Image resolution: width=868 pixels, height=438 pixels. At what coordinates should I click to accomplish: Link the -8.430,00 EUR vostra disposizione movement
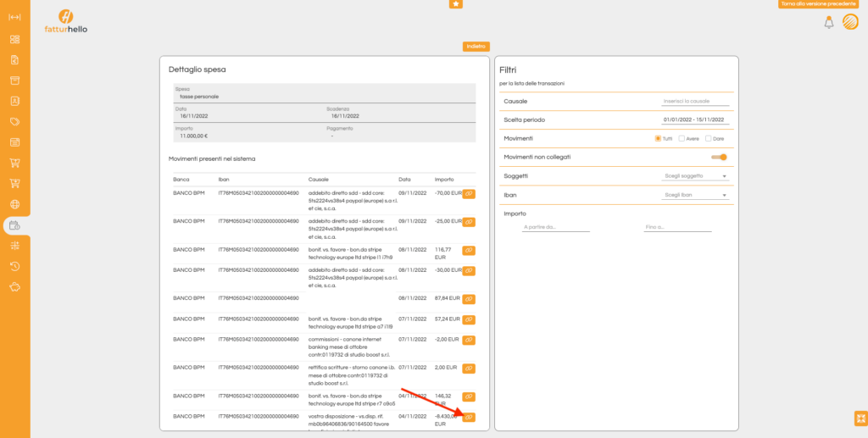pos(468,417)
